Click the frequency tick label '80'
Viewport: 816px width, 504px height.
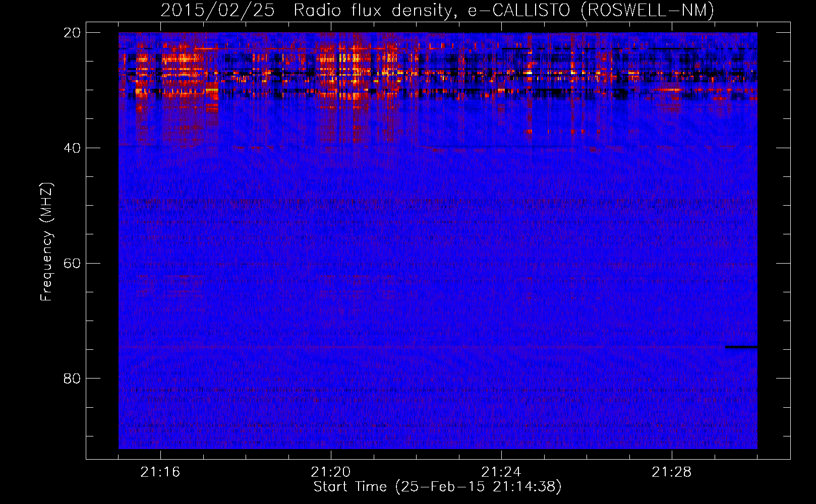click(x=72, y=379)
